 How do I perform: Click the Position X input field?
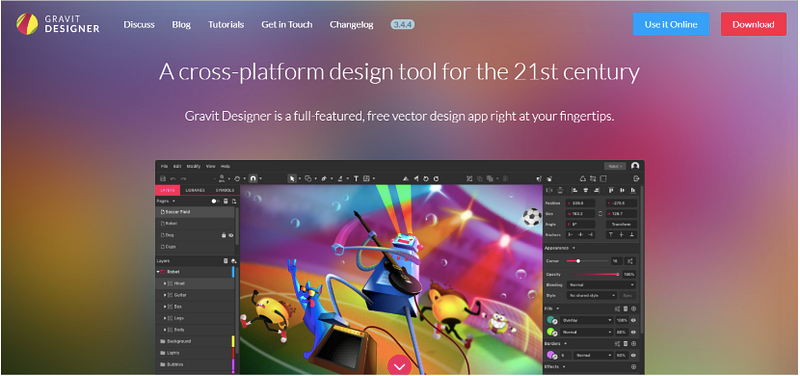[x=580, y=203]
